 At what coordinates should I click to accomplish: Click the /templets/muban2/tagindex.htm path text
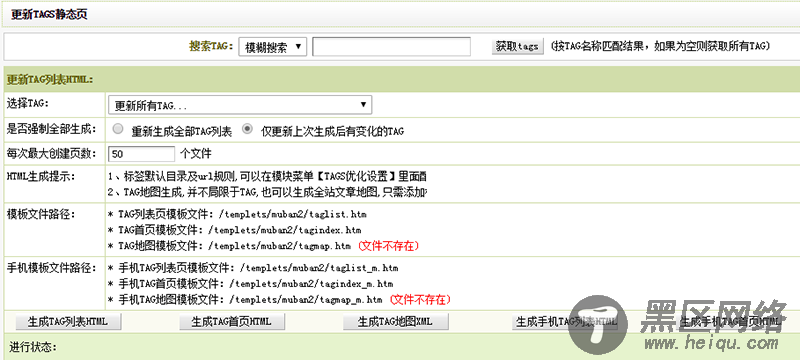(x=284, y=230)
